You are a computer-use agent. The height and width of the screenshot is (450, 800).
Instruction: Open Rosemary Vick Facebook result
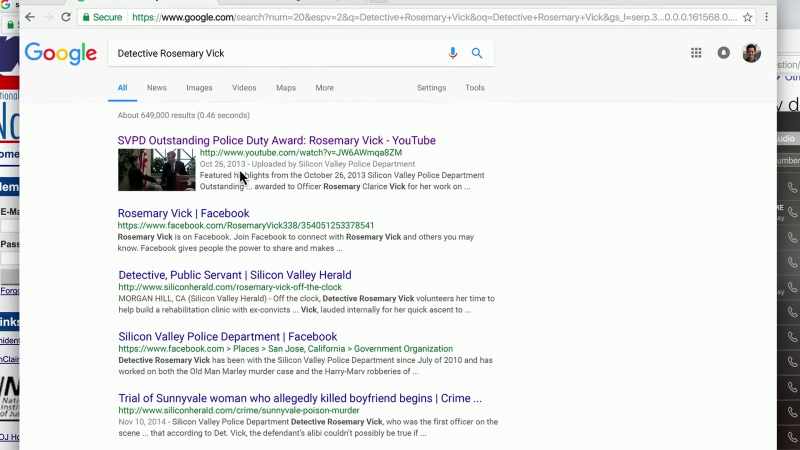(x=183, y=213)
